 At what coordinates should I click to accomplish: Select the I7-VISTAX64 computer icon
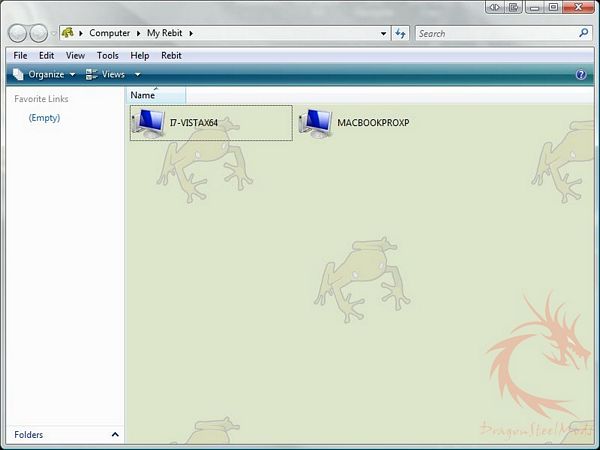152,124
